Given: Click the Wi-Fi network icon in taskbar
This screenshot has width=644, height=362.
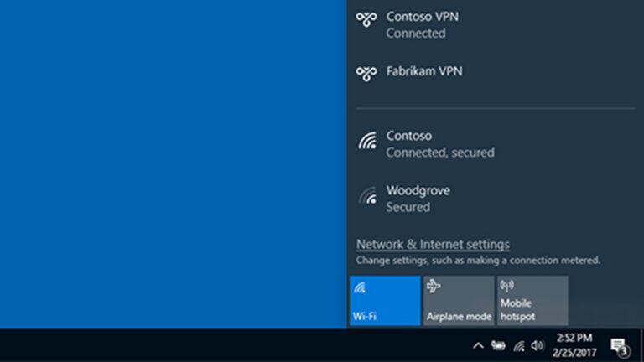Looking at the screenshot, I should (x=519, y=346).
